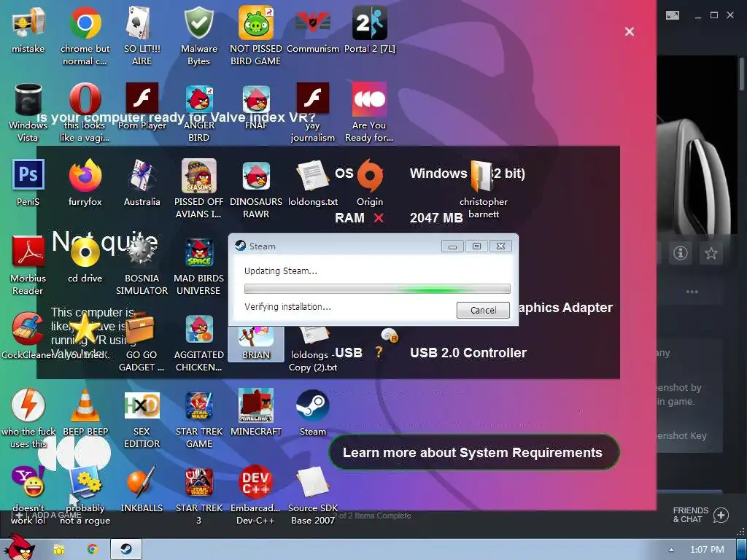Click the Angry Birds start button on taskbar
This screenshot has height=560, width=747.
coord(18,548)
